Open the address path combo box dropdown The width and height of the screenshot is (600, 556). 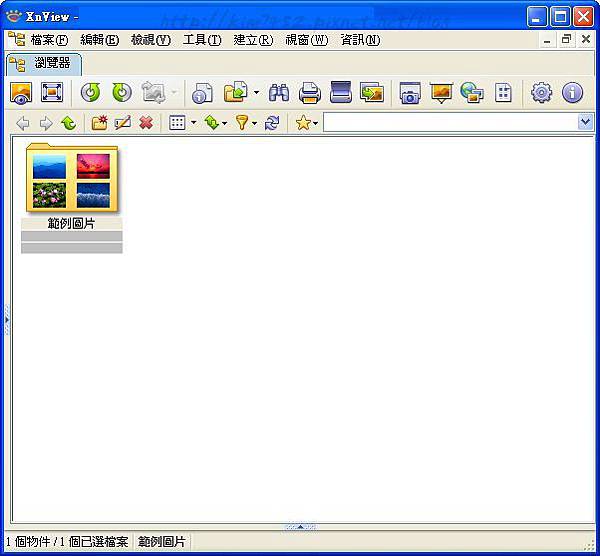585,122
